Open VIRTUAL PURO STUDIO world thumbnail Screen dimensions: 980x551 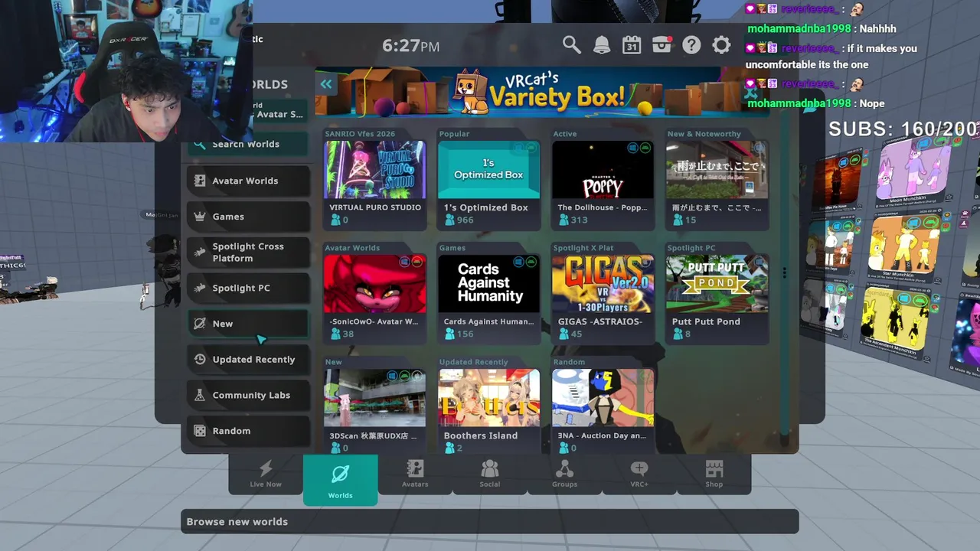click(374, 169)
